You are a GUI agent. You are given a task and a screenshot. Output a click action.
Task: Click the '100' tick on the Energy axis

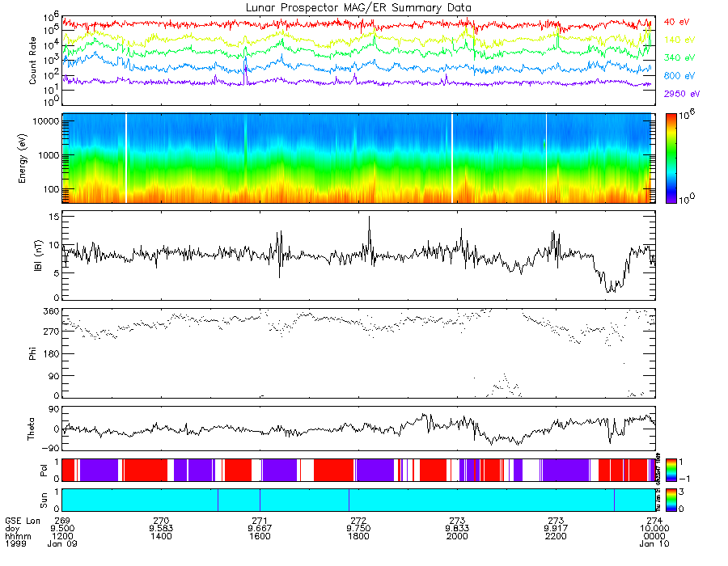(51, 189)
